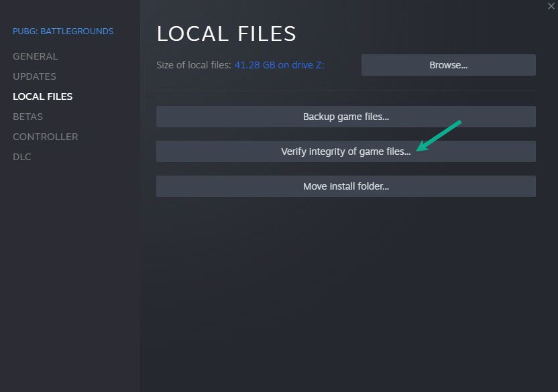Open the General settings section

click(36, 56)
